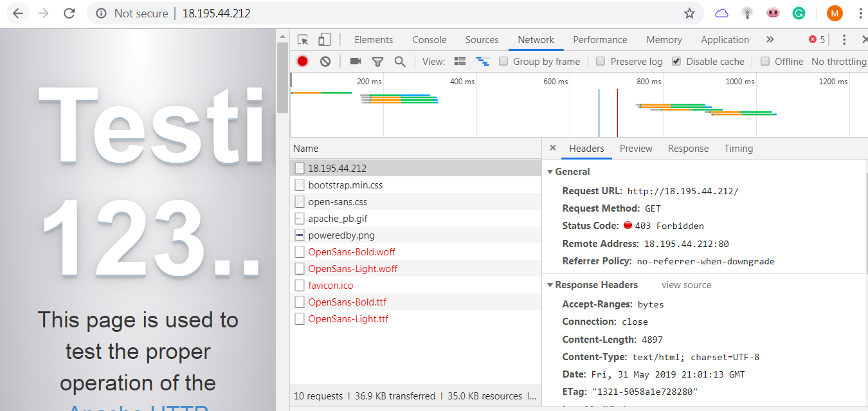Toggle the device toolbar icon
Image resolution: width=868 pixels, height=411 pixels.
324,40
